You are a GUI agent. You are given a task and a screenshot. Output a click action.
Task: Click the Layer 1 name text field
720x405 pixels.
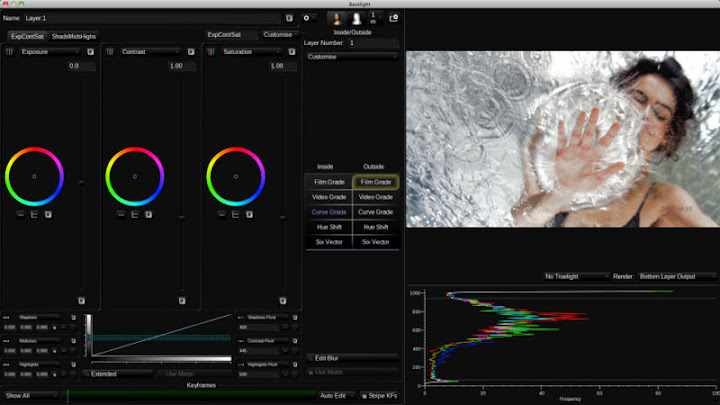(152, 18)
